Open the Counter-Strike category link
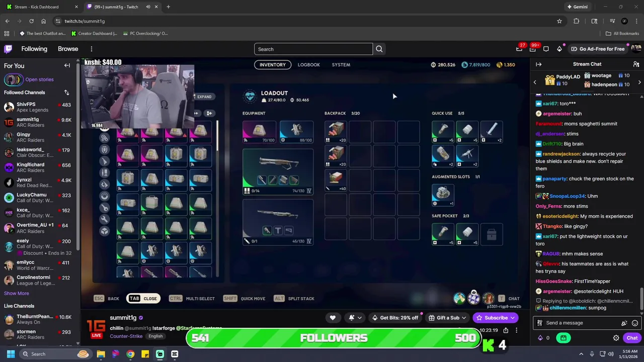 click(x=126, y=336)
